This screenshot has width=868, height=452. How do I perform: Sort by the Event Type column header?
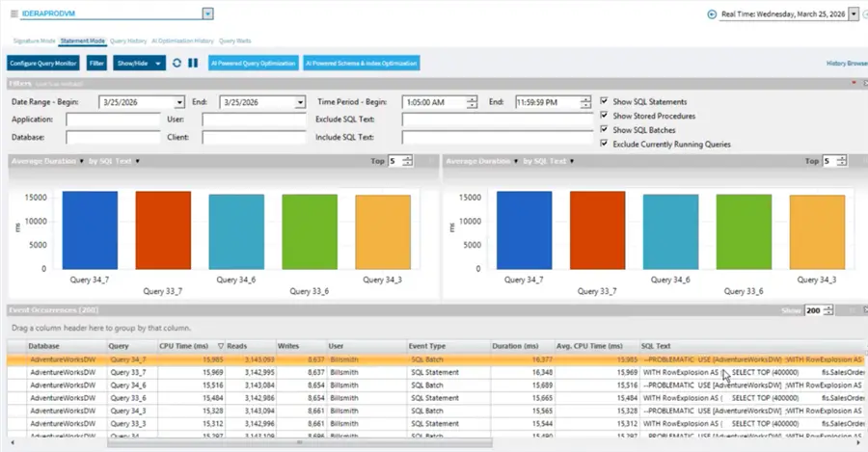[448, 346]
